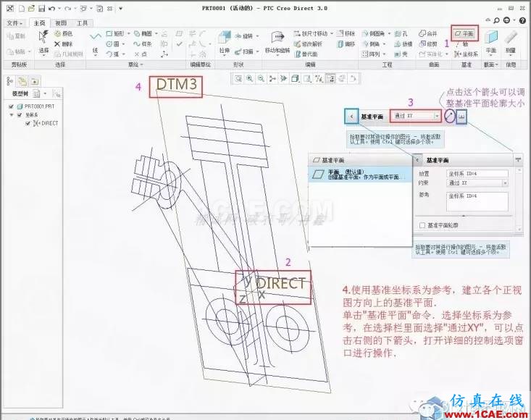Click the New file icon in quick access toolbar

coord(22,9)
